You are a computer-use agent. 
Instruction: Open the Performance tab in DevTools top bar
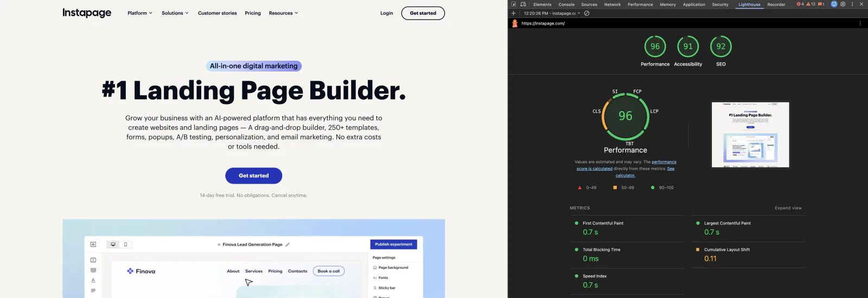[640, 4]
